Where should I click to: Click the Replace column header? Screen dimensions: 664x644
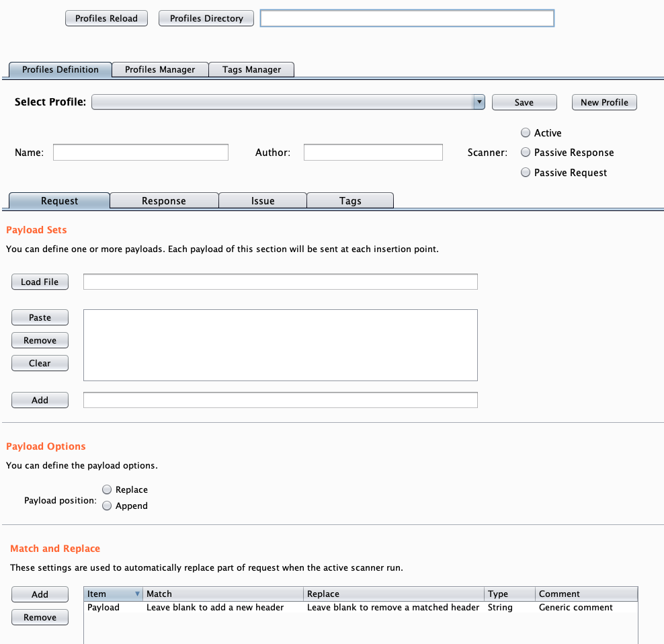point(394,594)
